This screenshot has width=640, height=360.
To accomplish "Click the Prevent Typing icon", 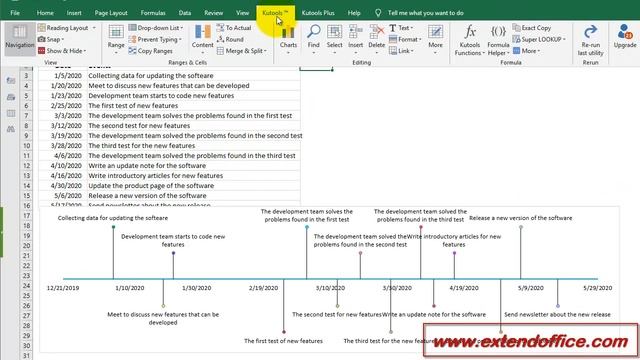I will coord(132,39).
